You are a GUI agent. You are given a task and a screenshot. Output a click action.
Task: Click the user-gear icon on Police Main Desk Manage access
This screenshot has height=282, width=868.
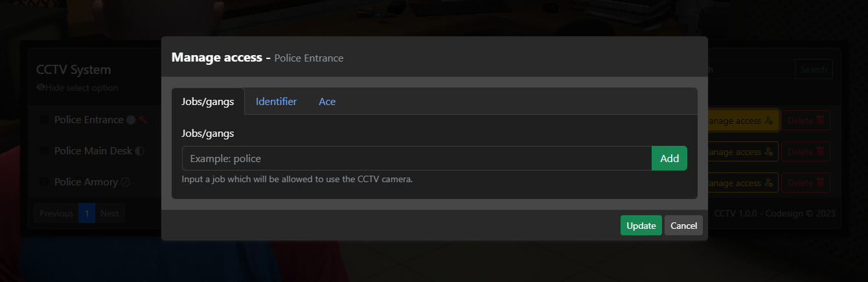(769, 152)
